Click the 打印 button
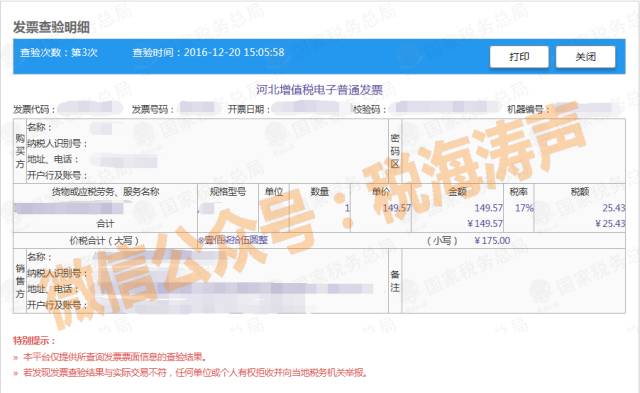Screen dimensions: 640x393 (x=519, y=57)
